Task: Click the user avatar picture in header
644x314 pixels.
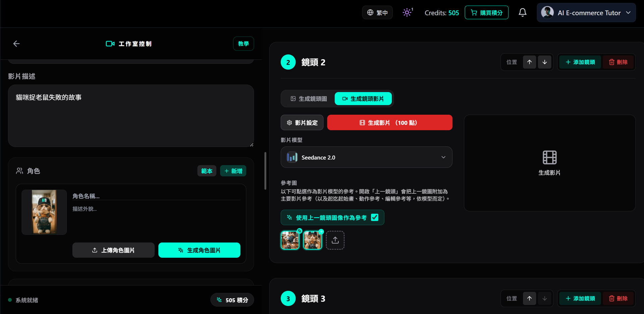Action: point(547,13)
